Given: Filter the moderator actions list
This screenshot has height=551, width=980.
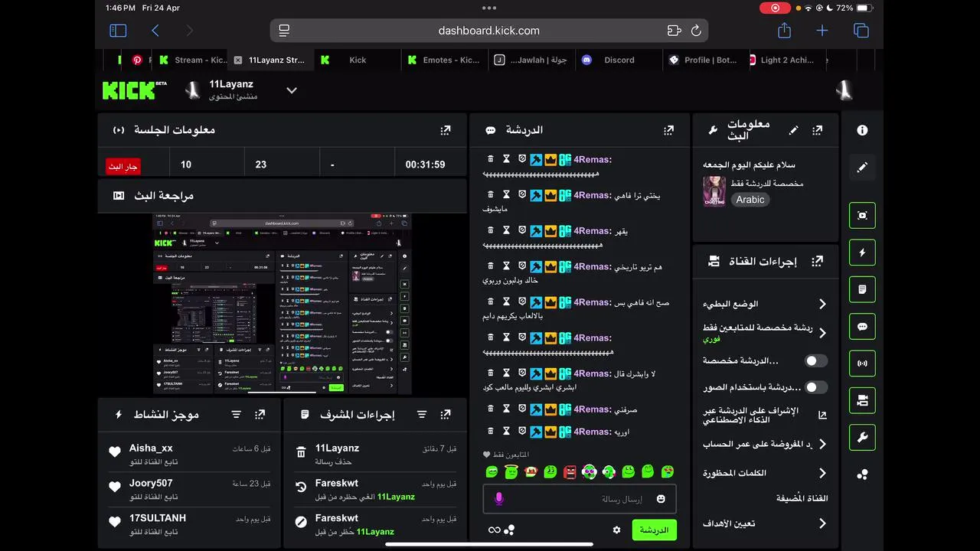Looking at the screenshot, I should point(422,414).
